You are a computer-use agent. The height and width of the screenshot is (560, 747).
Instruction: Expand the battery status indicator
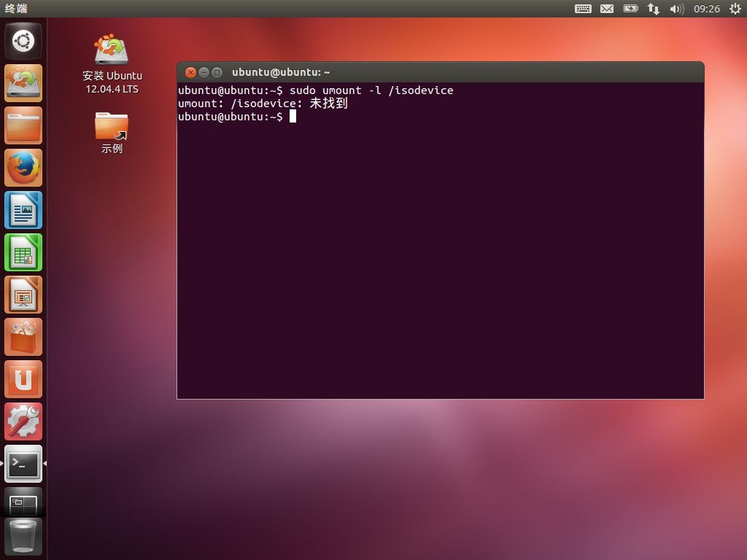[x=630, y=9]
